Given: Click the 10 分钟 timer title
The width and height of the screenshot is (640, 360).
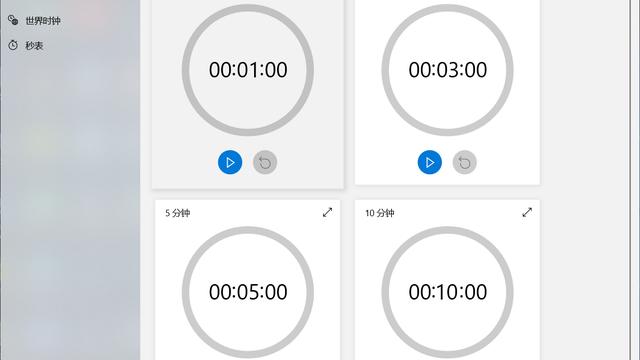Looking at the screenshot, I should pyautogui.click(x=380, y=213).
